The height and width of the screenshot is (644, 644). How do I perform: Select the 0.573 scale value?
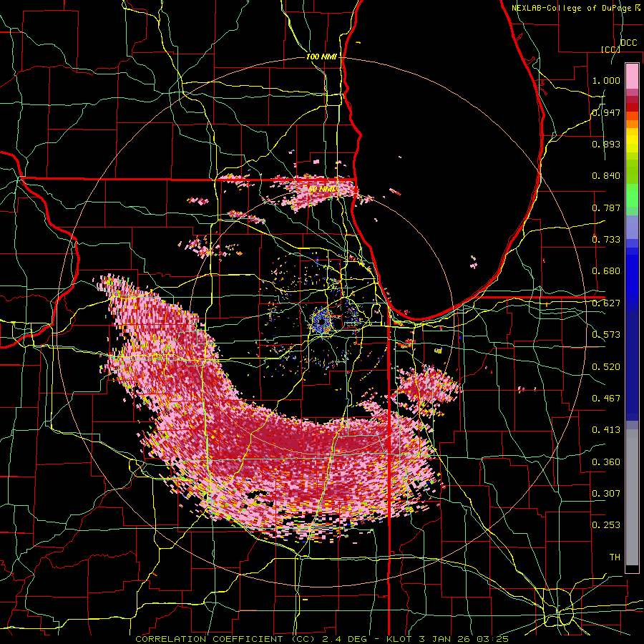[606, 335]
